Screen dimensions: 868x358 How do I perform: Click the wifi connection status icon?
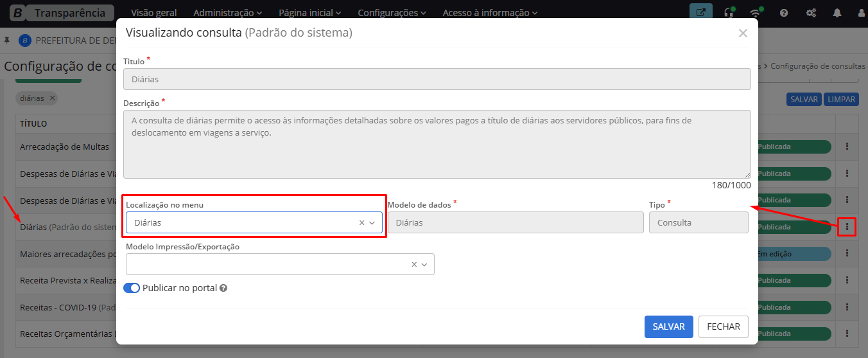point(756,13)
